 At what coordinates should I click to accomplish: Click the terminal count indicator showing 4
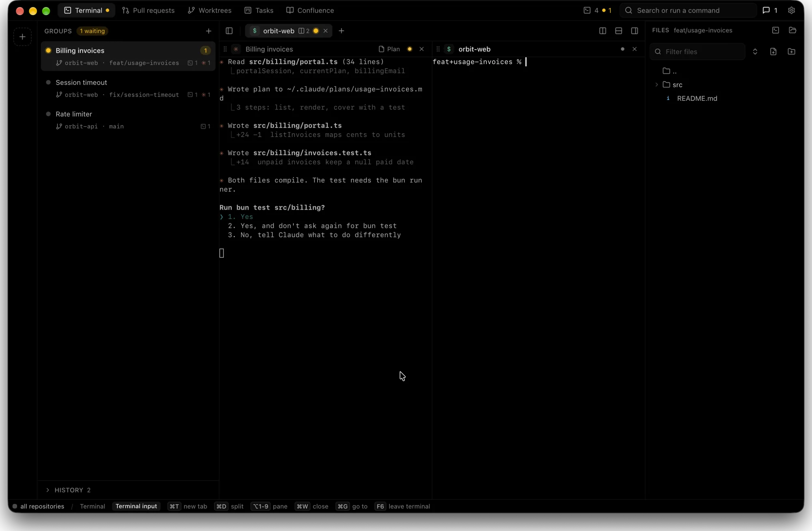(x=591, y=11)
